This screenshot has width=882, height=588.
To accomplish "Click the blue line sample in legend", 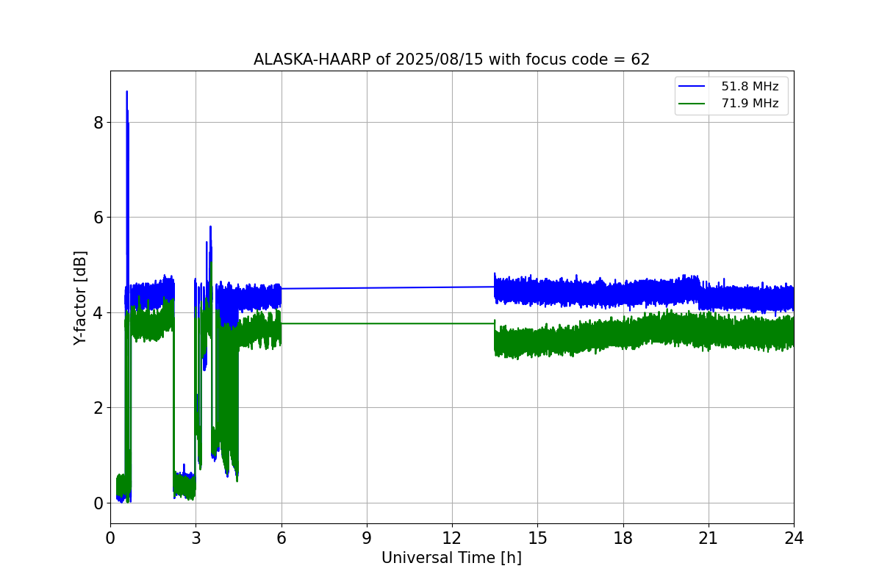I will pos(692,87).
